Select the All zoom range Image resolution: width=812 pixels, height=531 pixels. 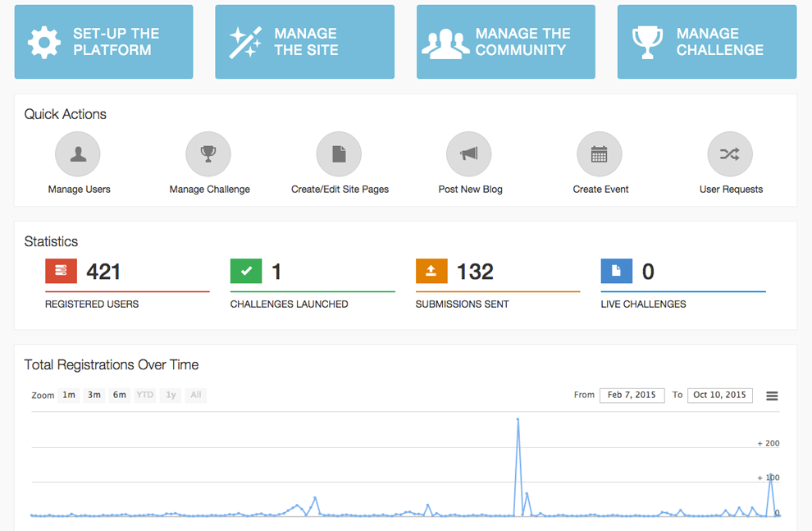point(196,395)
